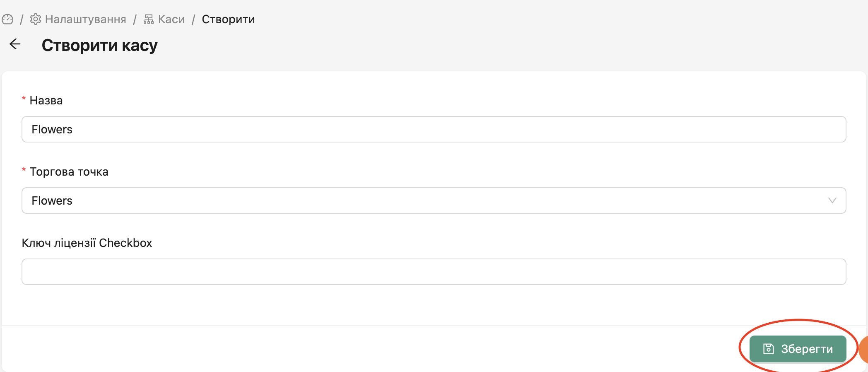This screenshot has height=372, width=868.
Task: Open the Налаштування breadcrumb link
Action: click(85, 19)
